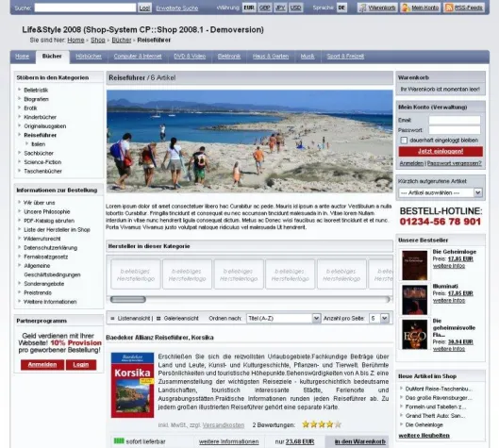This screenshot has width=499, height=448.
Task: Click first 'beliebiges Herstellerlogo' placeholder
Action: point(136,274)
